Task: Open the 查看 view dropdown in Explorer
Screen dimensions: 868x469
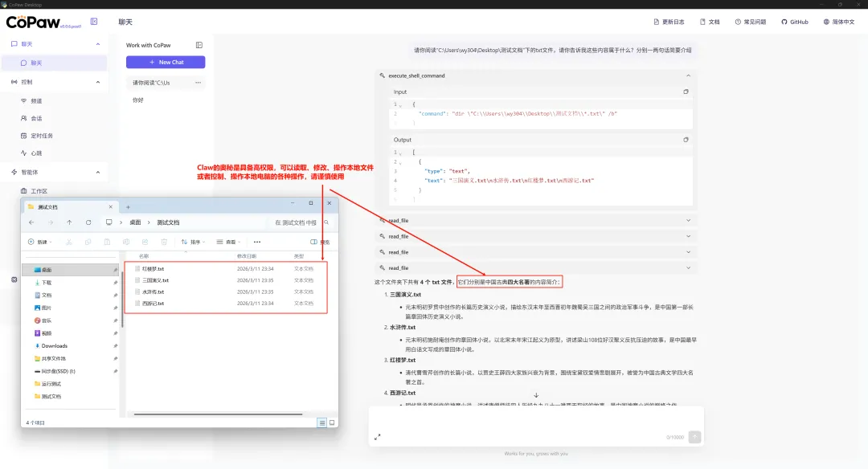Action: 228,242
